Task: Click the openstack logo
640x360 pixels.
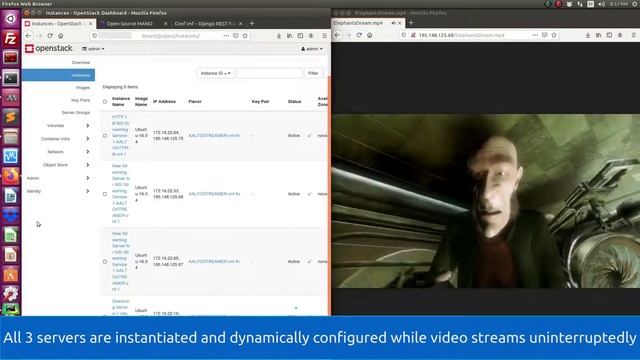Action: point(49,49)
